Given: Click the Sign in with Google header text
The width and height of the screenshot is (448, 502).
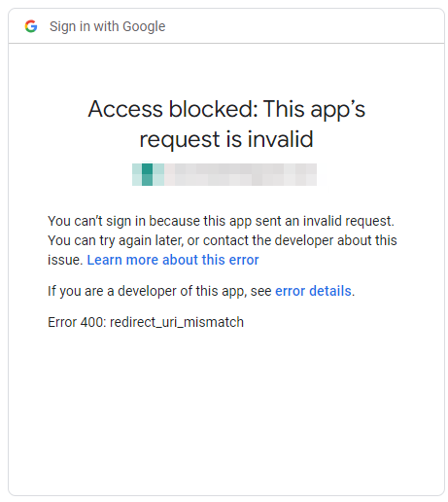Looking at the screenshot, I should [107, 26].
